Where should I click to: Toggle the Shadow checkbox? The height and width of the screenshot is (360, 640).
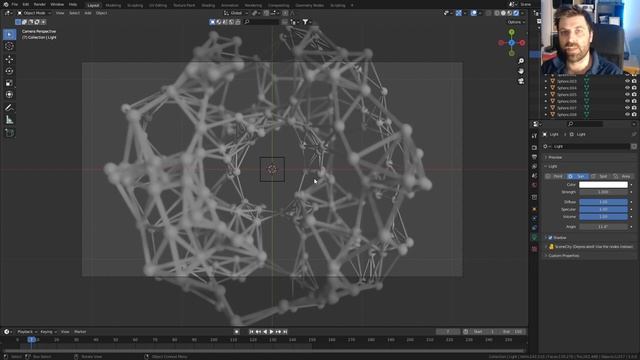pyautogui.click(x=550, y=238)
